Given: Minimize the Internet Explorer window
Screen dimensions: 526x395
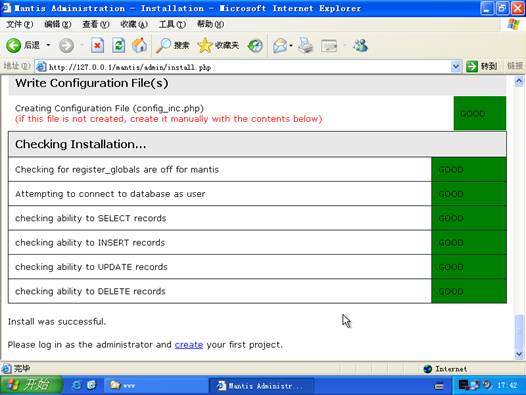Looking at the screenshot, I should [x=487, y=8].
